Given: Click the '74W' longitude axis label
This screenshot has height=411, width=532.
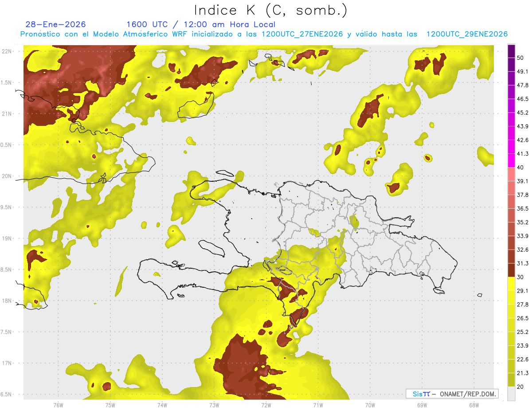Looking at the screenshot, I should point(162,405).
